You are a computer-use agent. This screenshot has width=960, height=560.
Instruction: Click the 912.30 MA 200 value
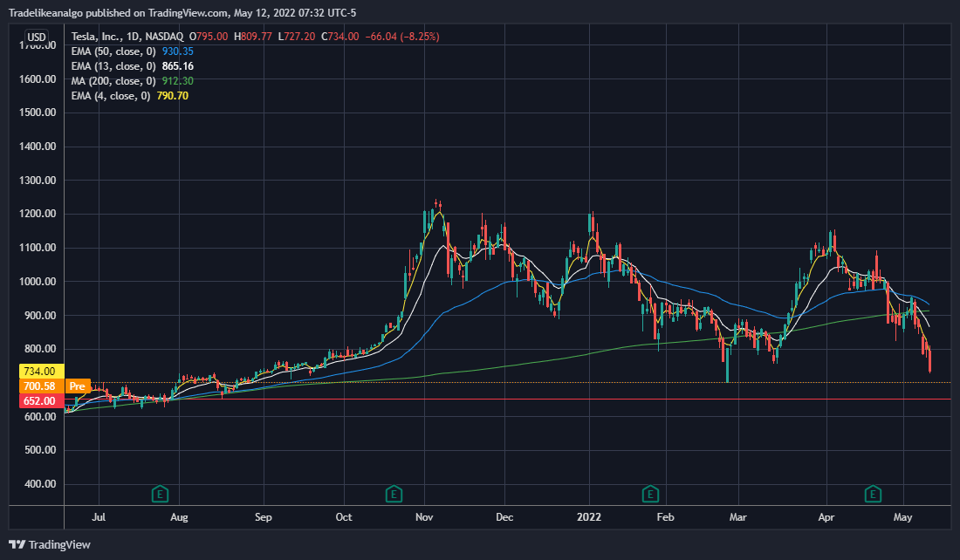point(177,81)
